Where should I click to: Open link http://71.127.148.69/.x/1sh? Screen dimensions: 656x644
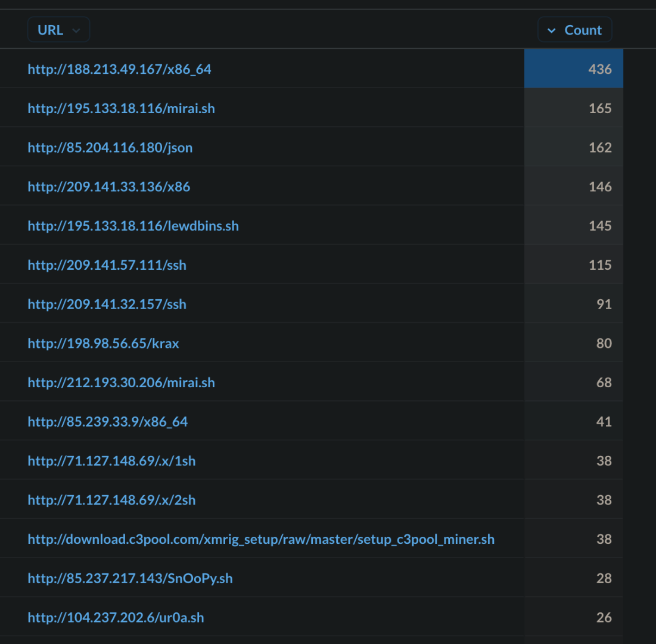[111, 461]
